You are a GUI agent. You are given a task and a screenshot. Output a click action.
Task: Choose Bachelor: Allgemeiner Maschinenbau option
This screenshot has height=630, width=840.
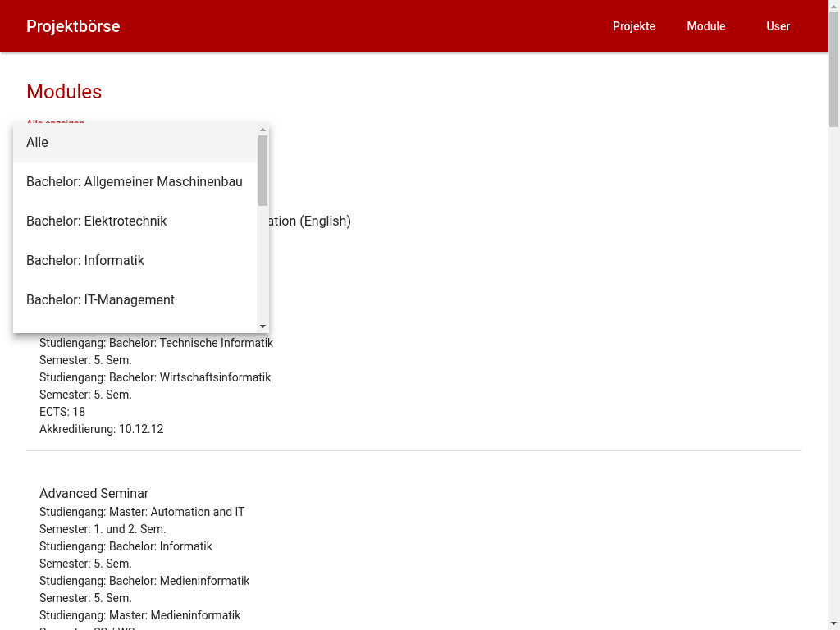coord(135,182)
